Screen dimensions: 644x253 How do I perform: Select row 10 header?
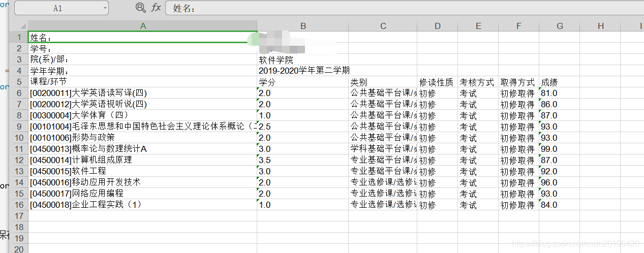19,138
